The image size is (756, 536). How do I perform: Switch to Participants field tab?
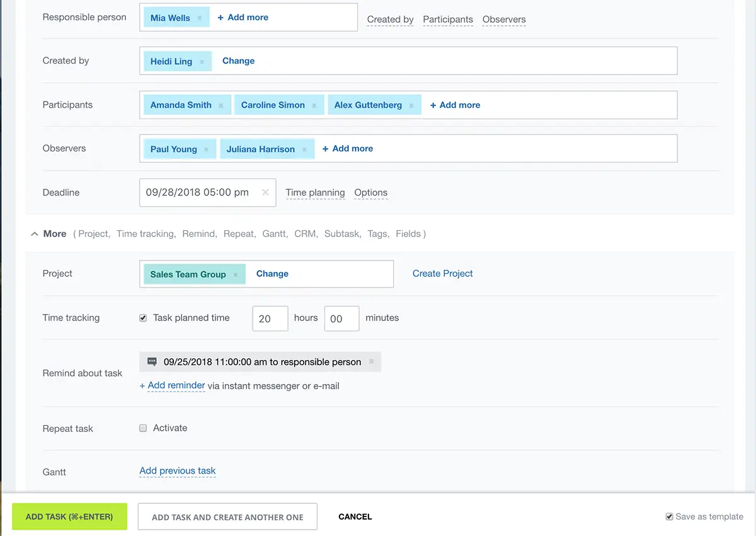click(448, 20)
